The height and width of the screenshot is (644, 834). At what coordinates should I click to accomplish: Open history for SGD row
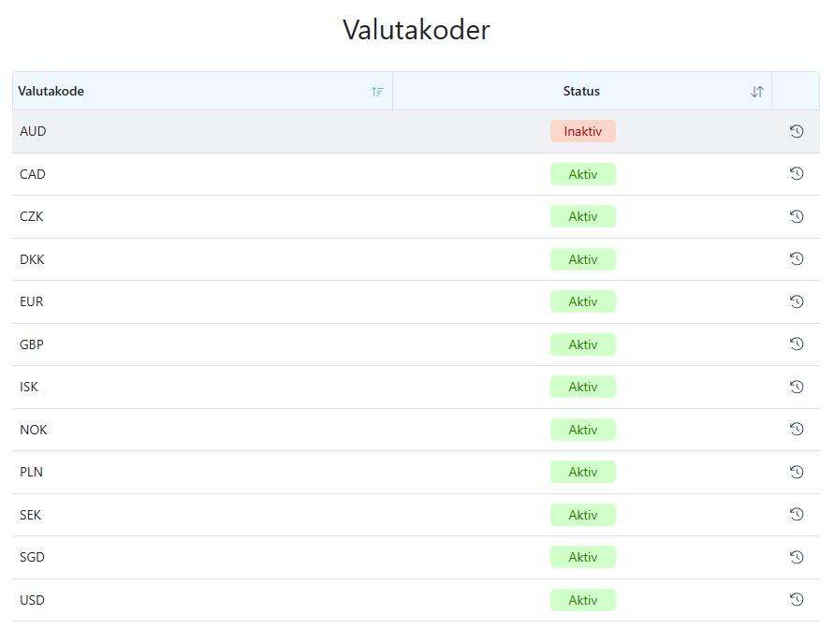pyautogui.click(x=797, y=557)
